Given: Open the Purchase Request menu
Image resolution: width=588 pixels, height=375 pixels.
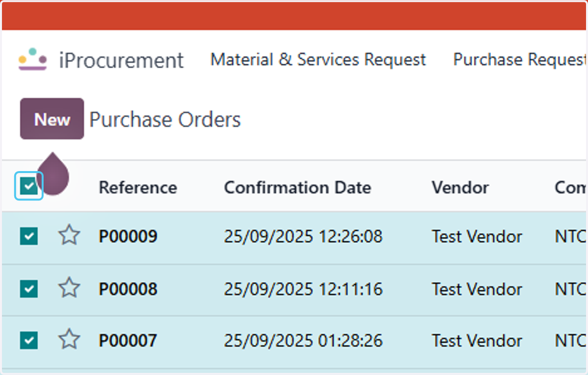Looking at the screenshot, I should tap(520, 60).
